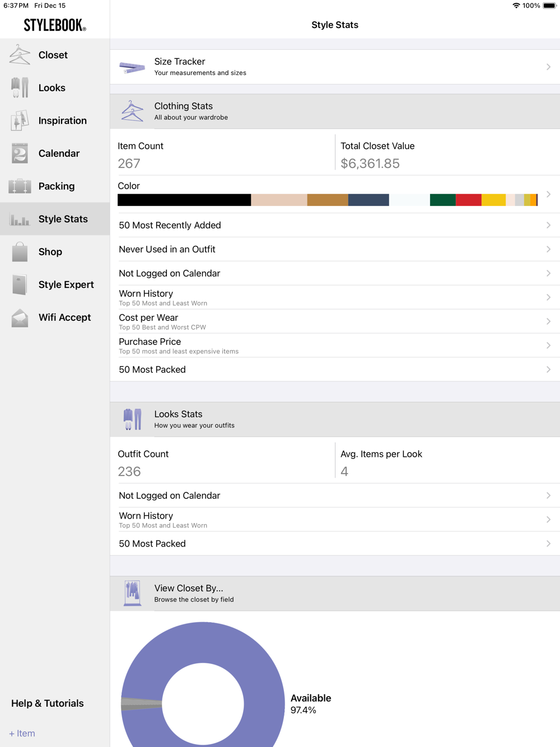
Task: Open Wifi Accept from sidebar
Action: pos(55,318)
